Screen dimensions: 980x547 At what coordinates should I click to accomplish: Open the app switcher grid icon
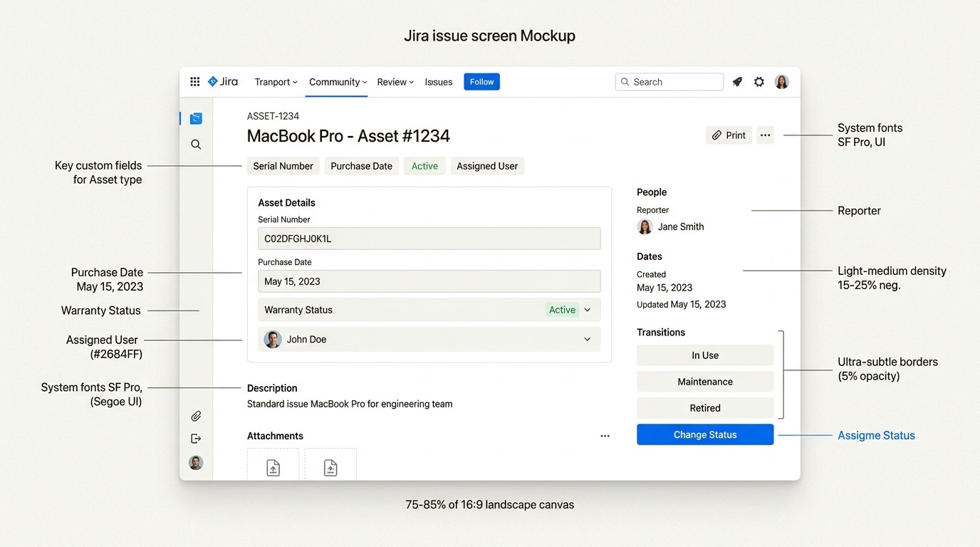[x=194, y=81]
